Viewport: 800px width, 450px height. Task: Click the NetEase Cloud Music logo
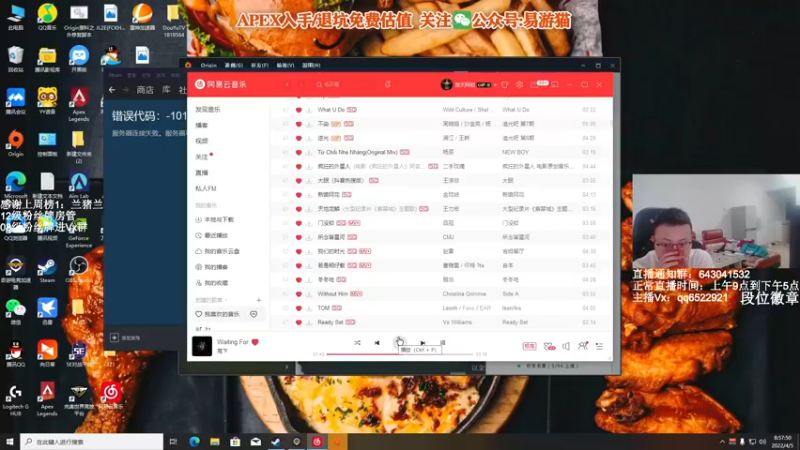[220, 84]
